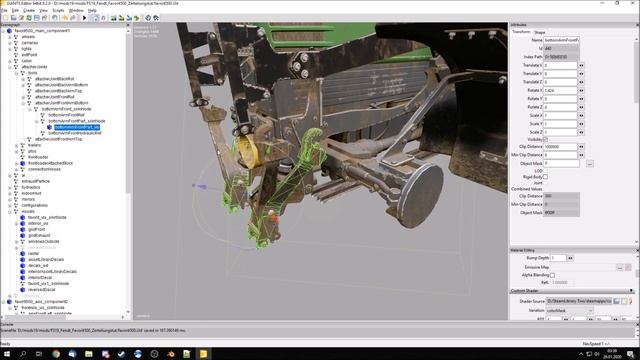
Task: Collapse the visuals node
Action: (x=10, y=211)
